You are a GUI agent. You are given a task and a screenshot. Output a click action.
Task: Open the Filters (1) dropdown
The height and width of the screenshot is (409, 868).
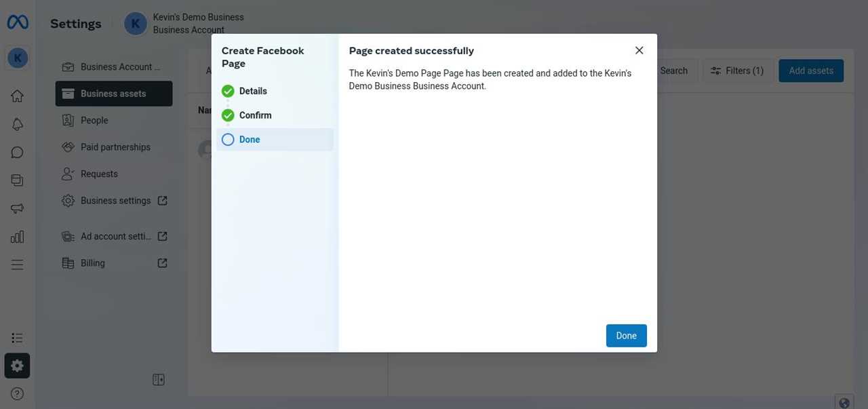tap(736, 71)
